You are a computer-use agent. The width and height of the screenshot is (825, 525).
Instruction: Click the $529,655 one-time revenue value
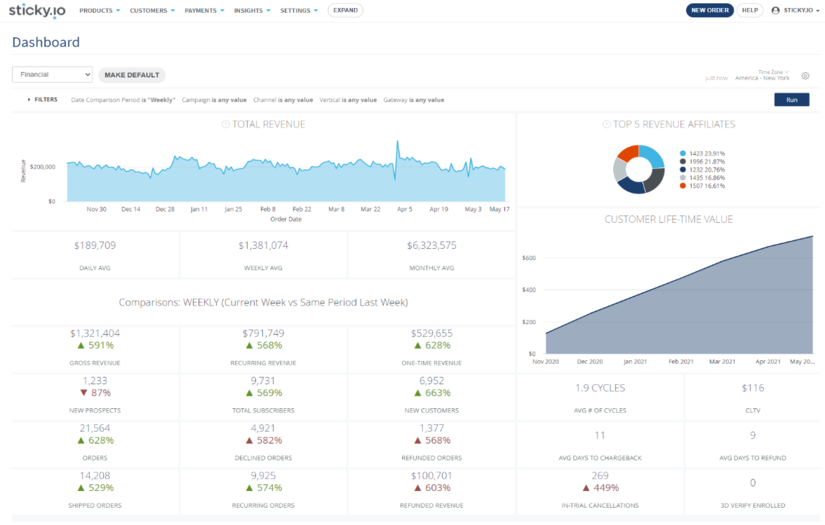click(x=431, y=334)
